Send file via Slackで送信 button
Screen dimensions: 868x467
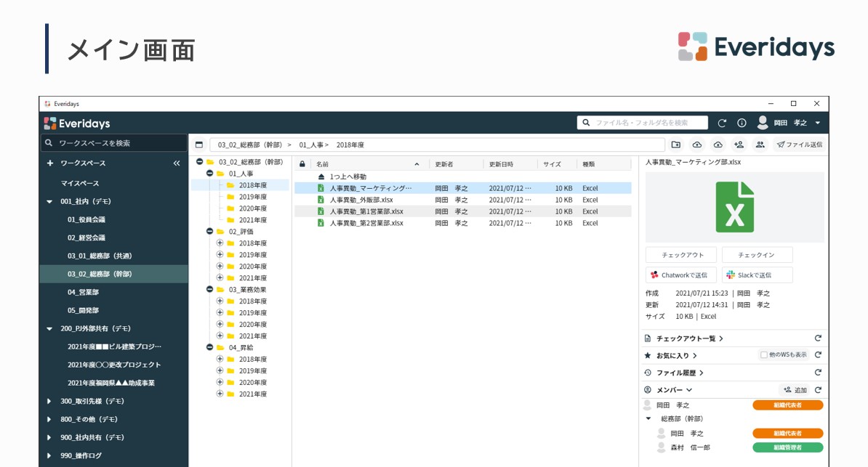pyautogui.click(x=757, y=275)
